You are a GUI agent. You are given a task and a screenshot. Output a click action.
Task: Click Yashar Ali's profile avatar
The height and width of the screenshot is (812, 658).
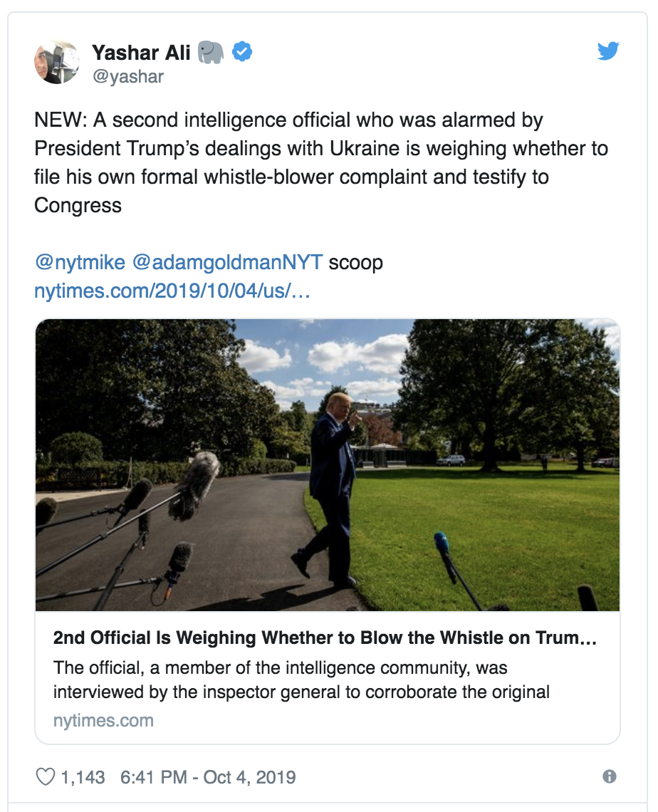56,62
